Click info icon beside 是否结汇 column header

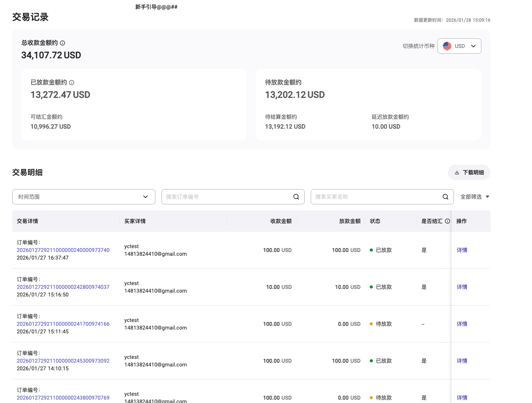coord(447,221)
